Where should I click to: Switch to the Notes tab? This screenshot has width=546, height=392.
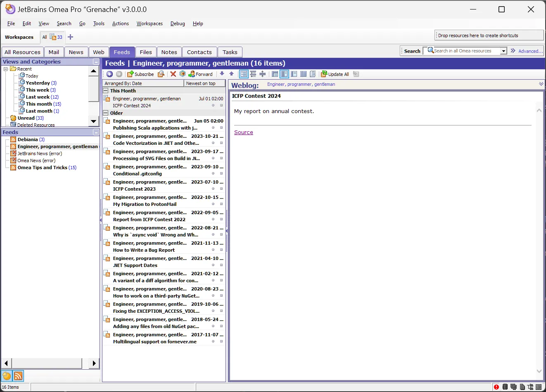click(x=169, y=52)
